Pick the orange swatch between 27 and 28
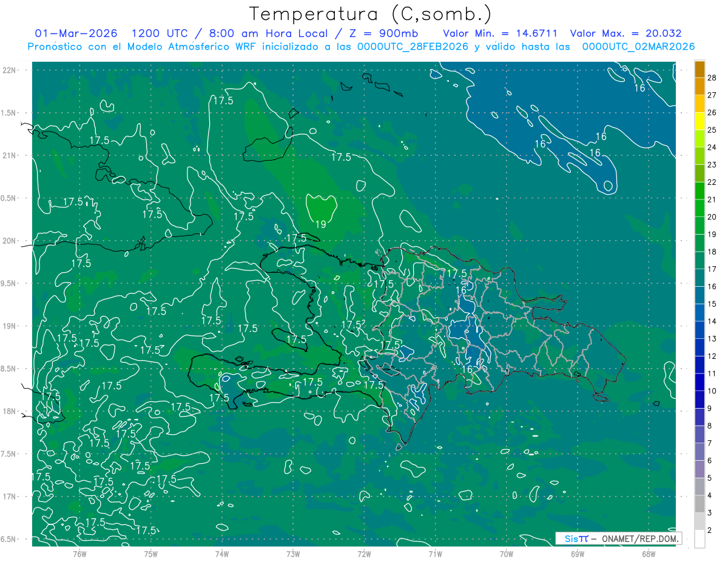 (699, 86)
